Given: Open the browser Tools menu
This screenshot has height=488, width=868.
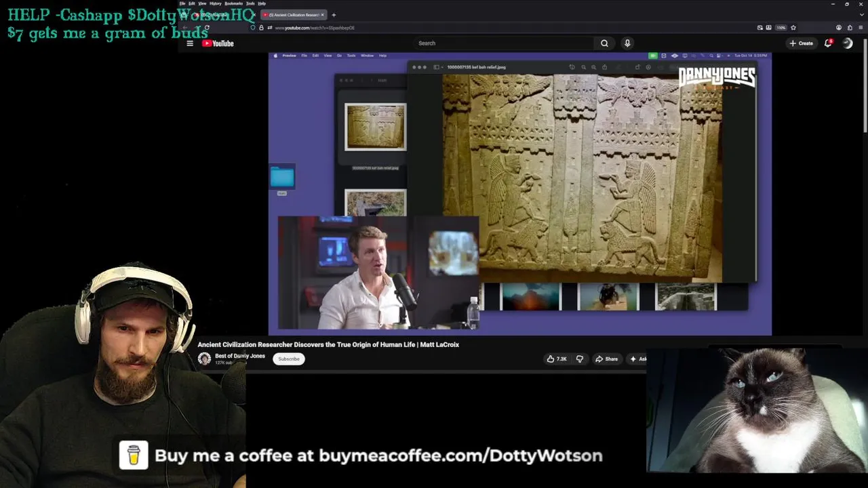Looking at the screenshot, I should click(x=250, y=3).
